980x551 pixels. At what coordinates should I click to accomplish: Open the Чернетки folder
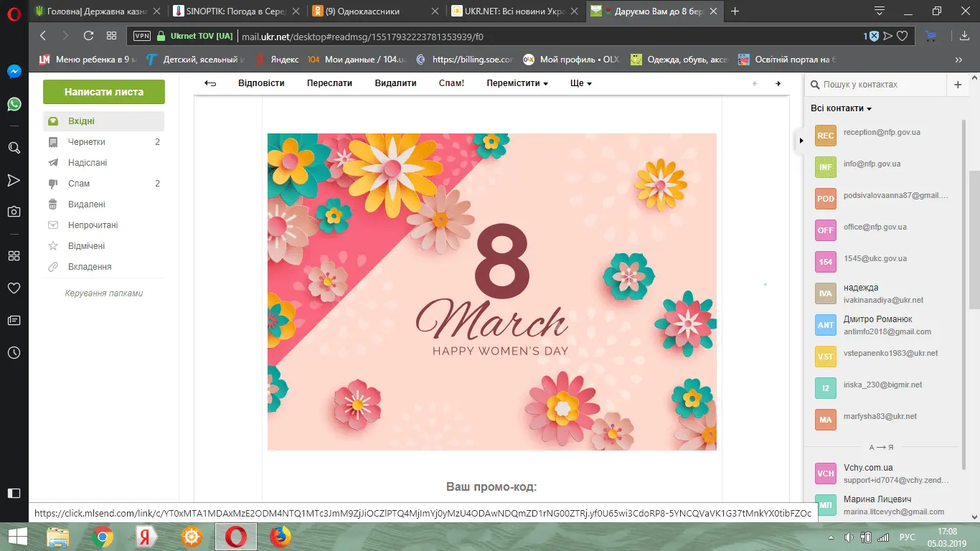pos(87,142)
